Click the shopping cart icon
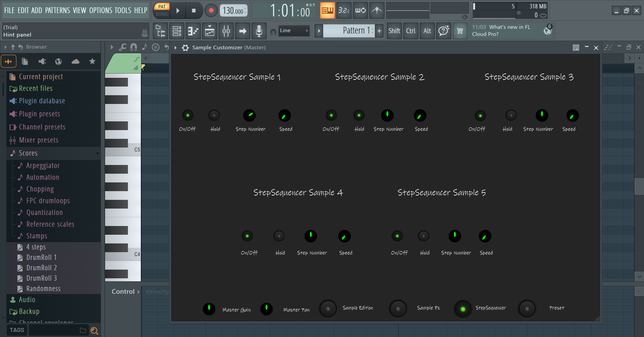Viewport: 644px width, 337px height. tap(460, 31)
